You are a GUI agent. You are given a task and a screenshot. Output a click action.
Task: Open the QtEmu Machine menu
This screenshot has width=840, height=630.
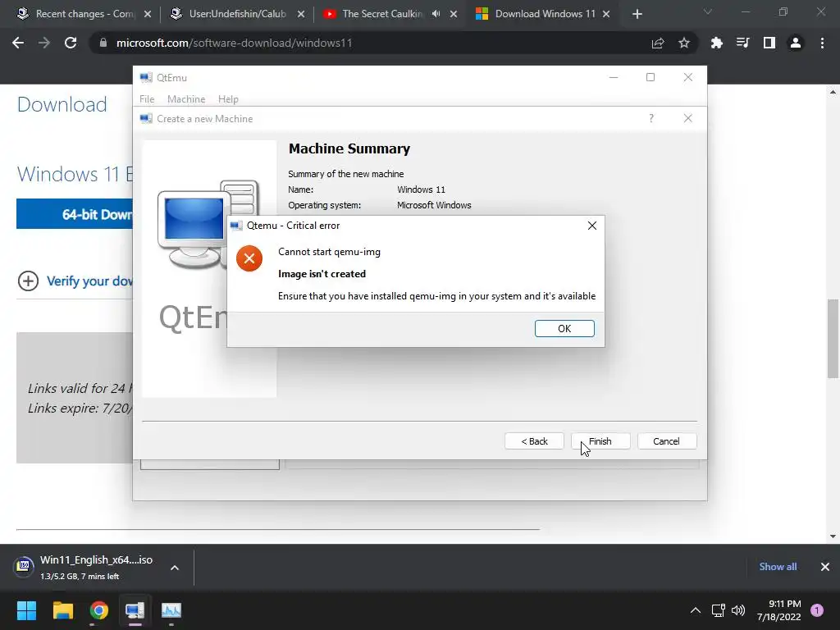[186, 99]
